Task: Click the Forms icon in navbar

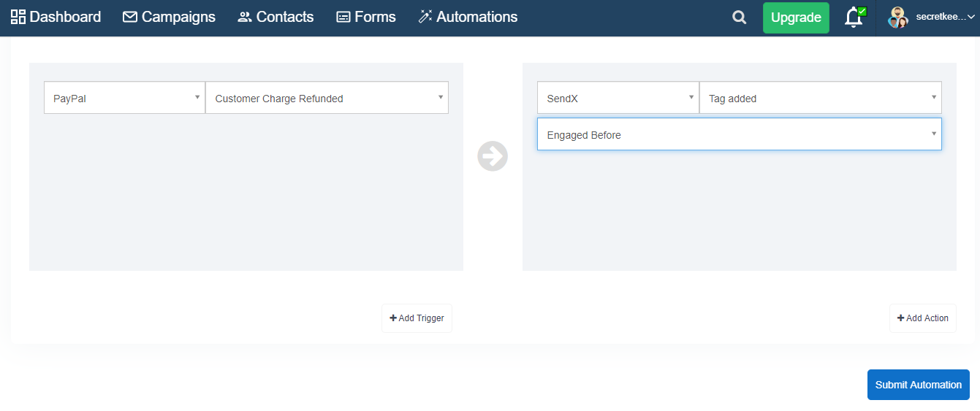Action: pos(343,17)
